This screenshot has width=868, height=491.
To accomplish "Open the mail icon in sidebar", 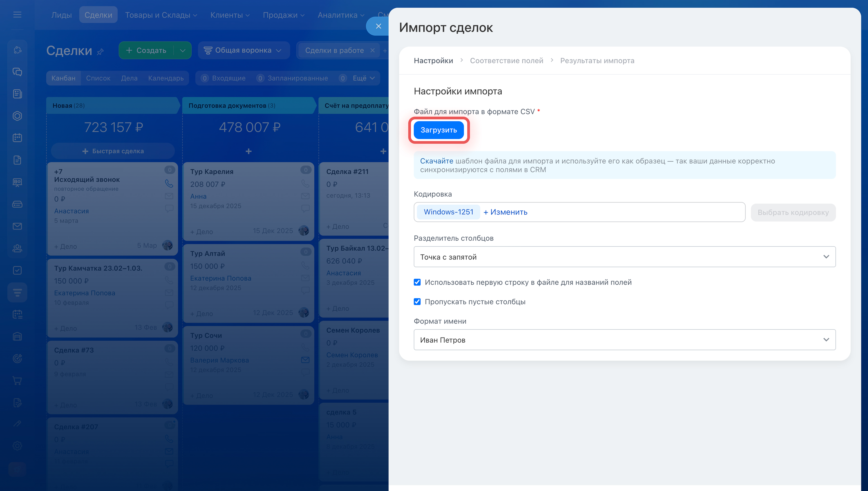I will click(x=17, y=226).
